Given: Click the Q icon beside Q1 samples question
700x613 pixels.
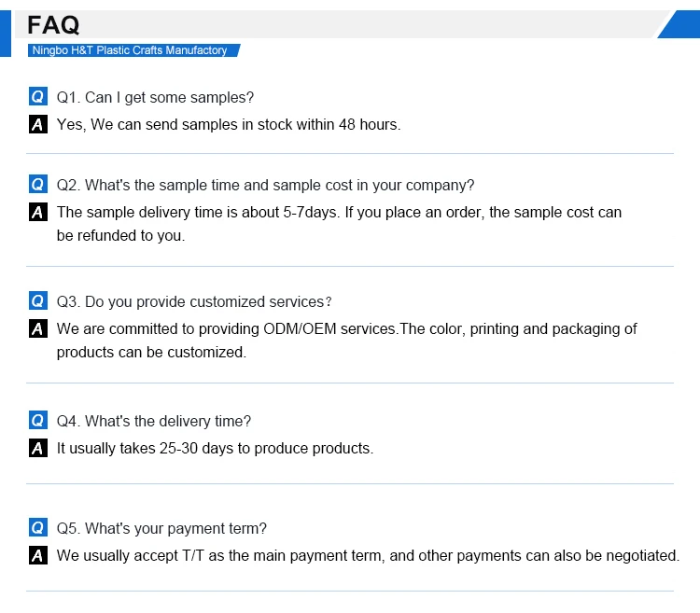Looking at the screenshot, I should tap(37, 97).
